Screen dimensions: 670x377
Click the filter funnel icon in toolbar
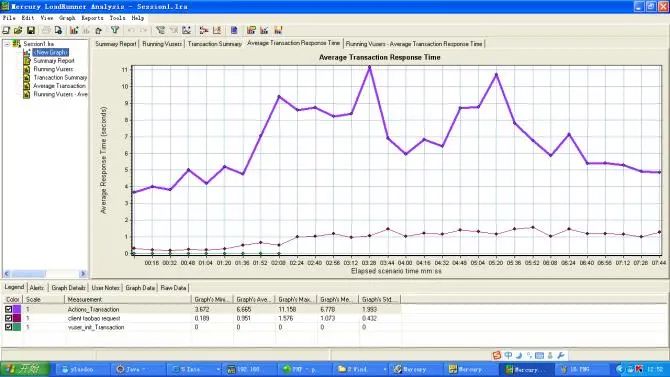(x=115, y=30)
